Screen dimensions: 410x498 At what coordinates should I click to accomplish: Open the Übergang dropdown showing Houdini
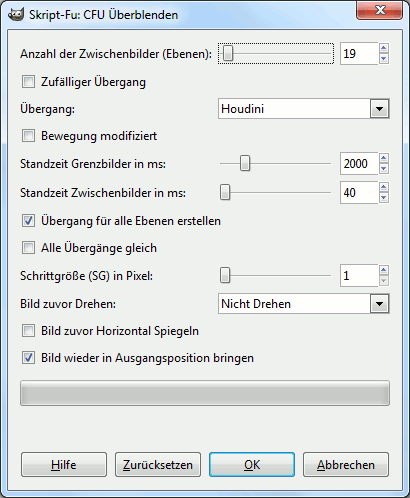[x=304, y=109]
